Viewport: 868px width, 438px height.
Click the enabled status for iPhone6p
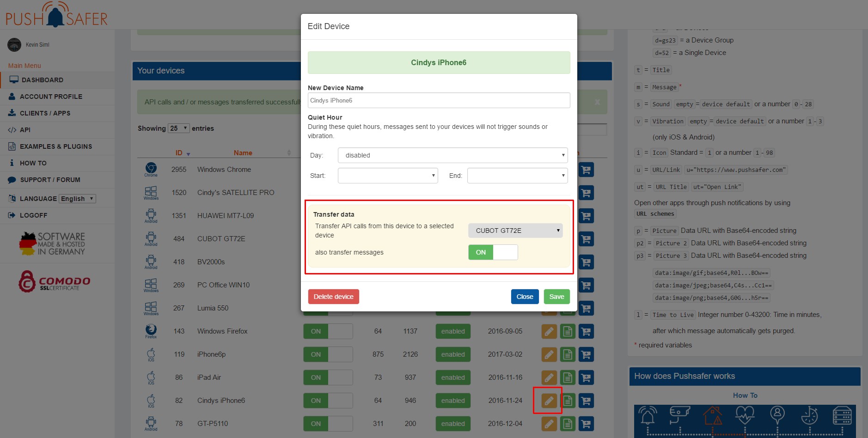point(453,354)
